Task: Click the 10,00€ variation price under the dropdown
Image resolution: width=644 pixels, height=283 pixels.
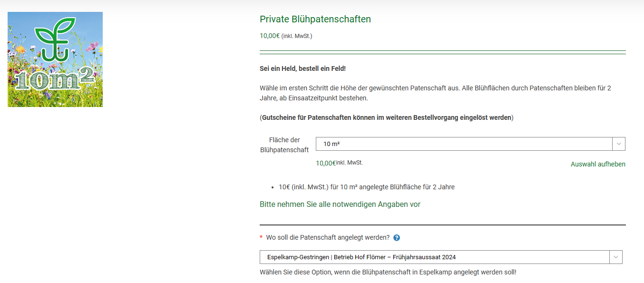Action: [326, 163]
